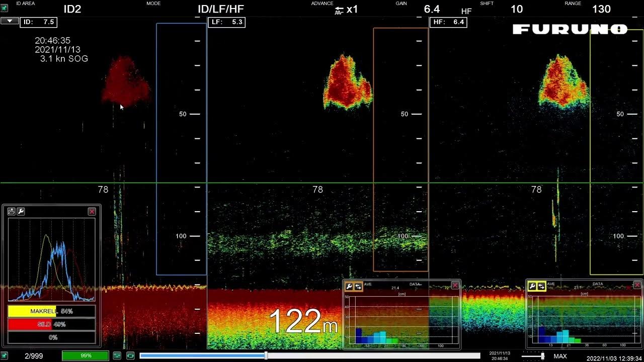
Task: Open wrench settings in LF histogram panel
Action: tap(349, 286)
